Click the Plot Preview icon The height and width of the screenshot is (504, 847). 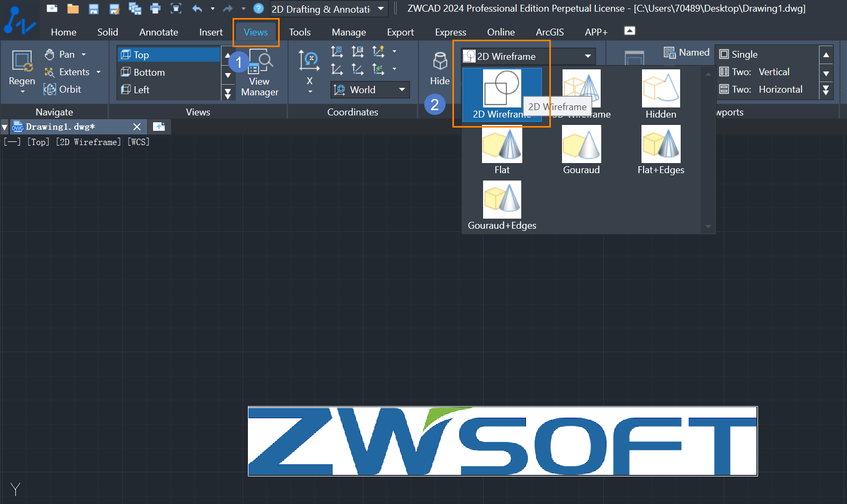tap(176, 8)
